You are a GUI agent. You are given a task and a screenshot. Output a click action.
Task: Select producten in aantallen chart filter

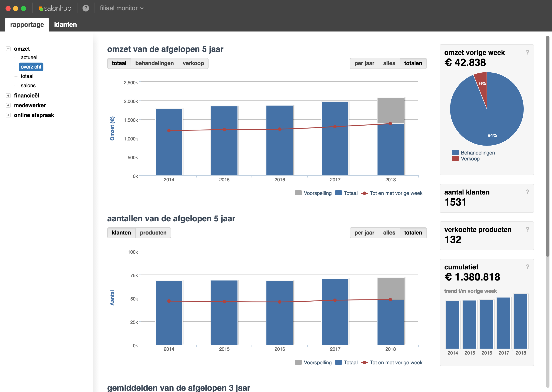tap(153, 233)
